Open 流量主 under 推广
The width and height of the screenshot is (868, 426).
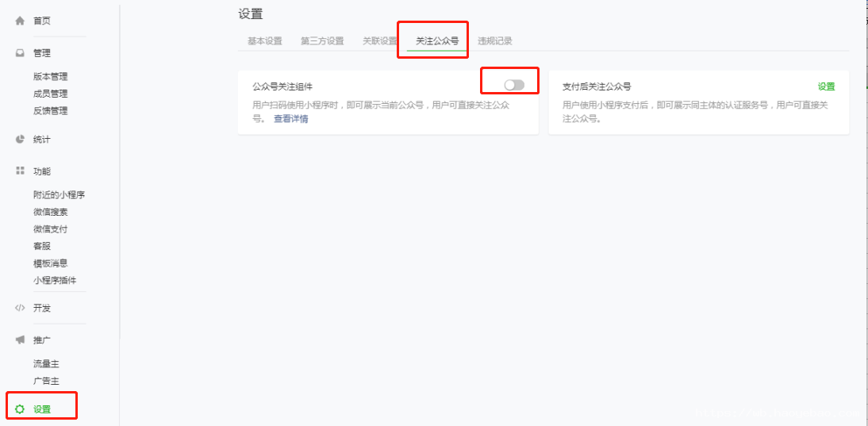pos(46,363)
